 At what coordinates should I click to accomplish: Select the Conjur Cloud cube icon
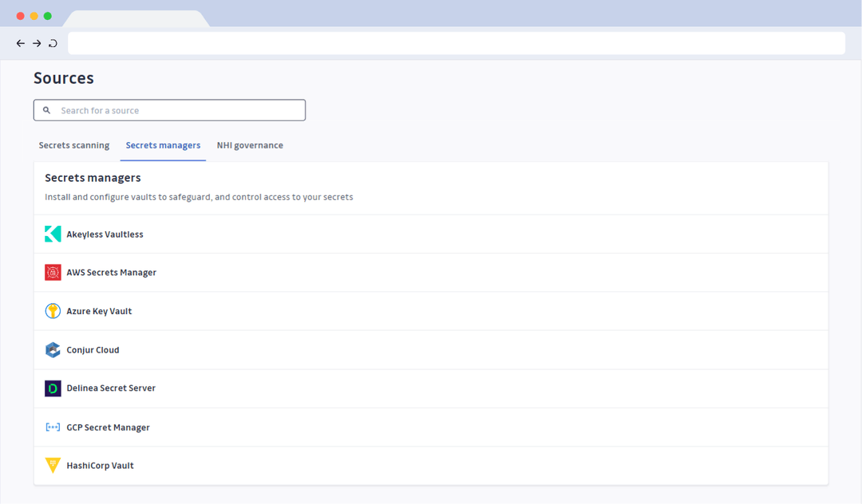click(x=52, y=349)
